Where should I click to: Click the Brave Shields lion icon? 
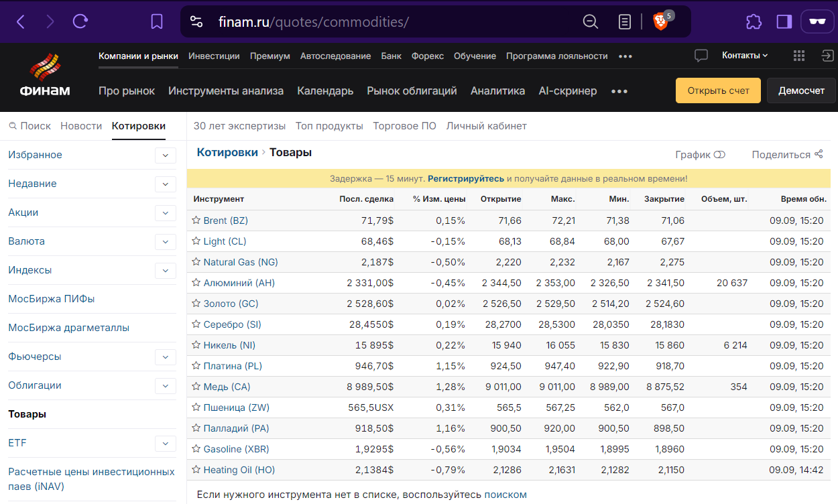tap(660, 21)
